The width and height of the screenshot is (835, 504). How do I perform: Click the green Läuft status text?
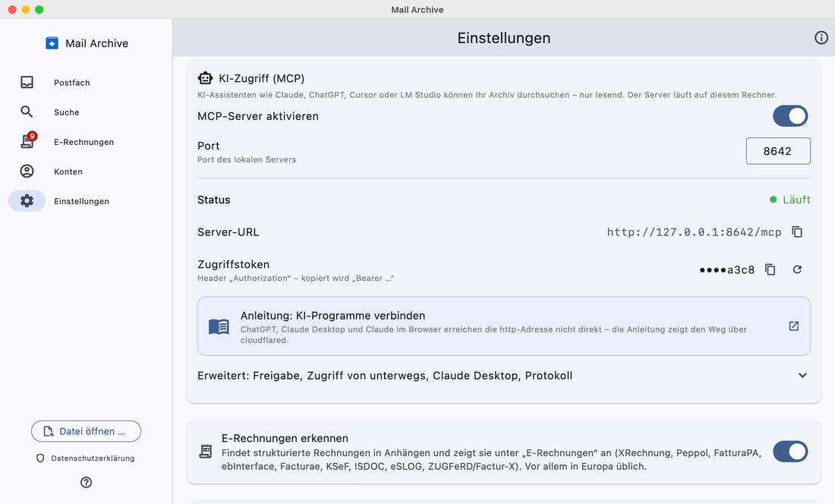[796, 200]
